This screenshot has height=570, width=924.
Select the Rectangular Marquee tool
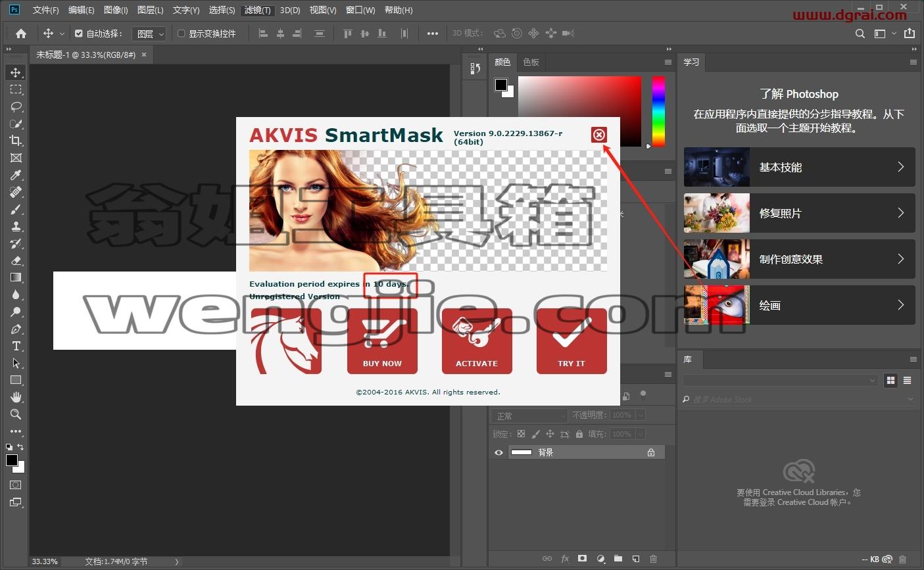pos(16,89)
